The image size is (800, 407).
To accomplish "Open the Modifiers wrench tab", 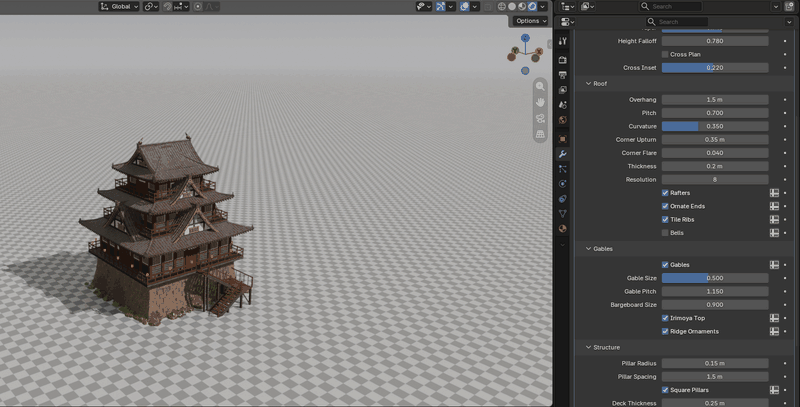I will (563, 154).
